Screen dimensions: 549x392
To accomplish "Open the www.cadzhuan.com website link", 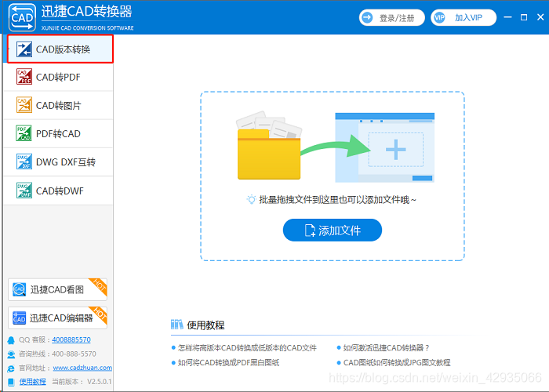I will (x=82, y=368).
